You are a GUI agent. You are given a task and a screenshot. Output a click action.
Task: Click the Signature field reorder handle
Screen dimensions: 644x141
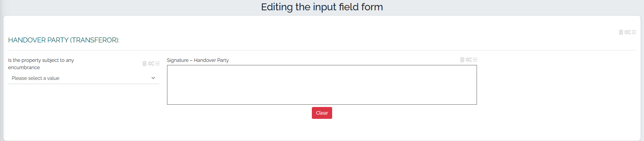point(475,60)
